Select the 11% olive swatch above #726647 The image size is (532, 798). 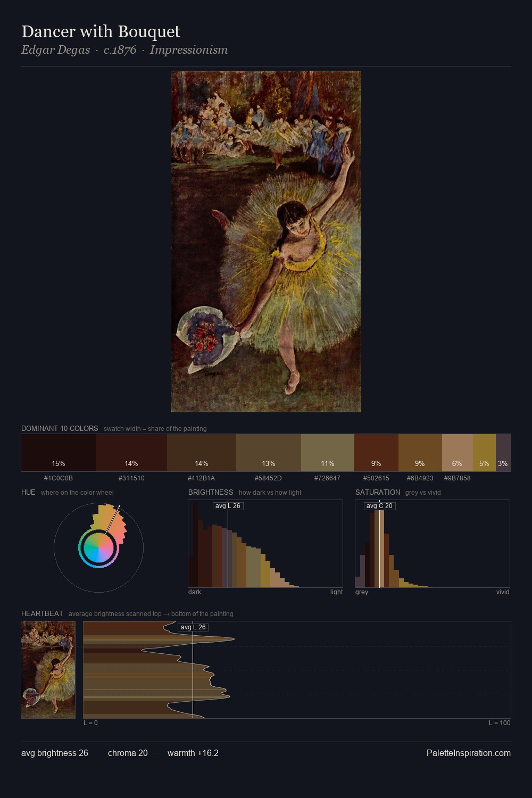(x=328, y=453)
